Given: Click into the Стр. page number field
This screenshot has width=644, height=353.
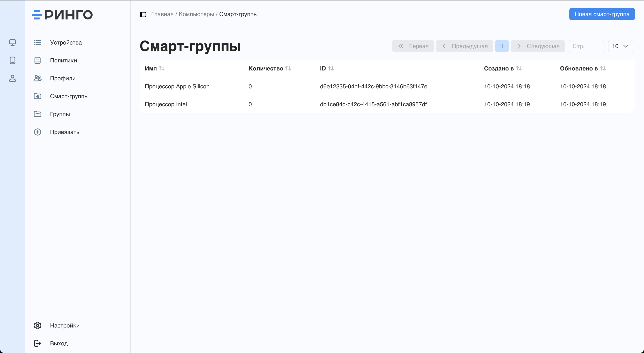Looking at the screenshot, I should tap(586, 46).
